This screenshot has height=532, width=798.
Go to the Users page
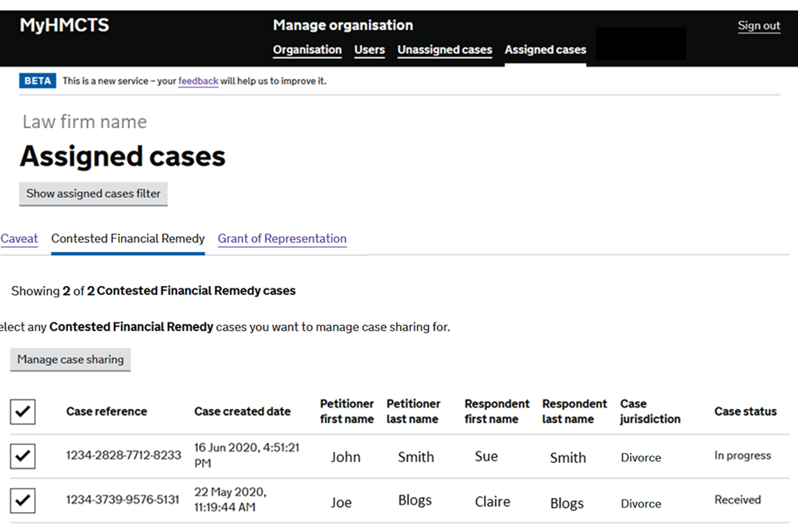pyautogui.click(x=369, y=50)
